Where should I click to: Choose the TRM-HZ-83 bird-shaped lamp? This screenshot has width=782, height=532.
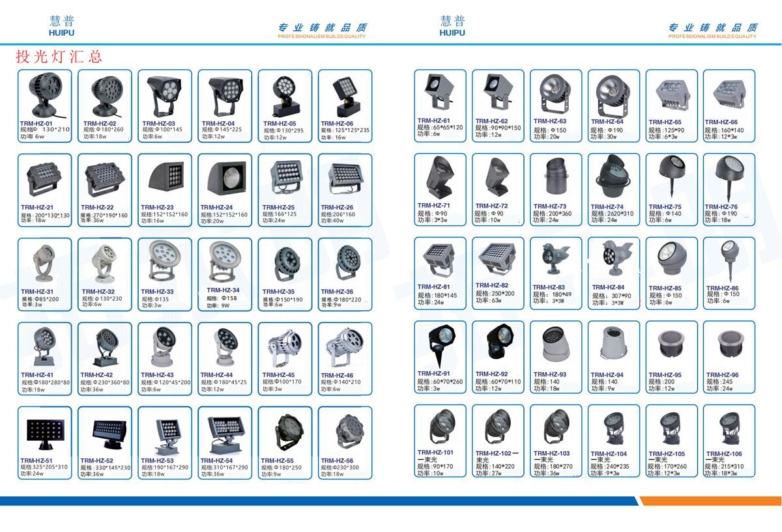556,260
